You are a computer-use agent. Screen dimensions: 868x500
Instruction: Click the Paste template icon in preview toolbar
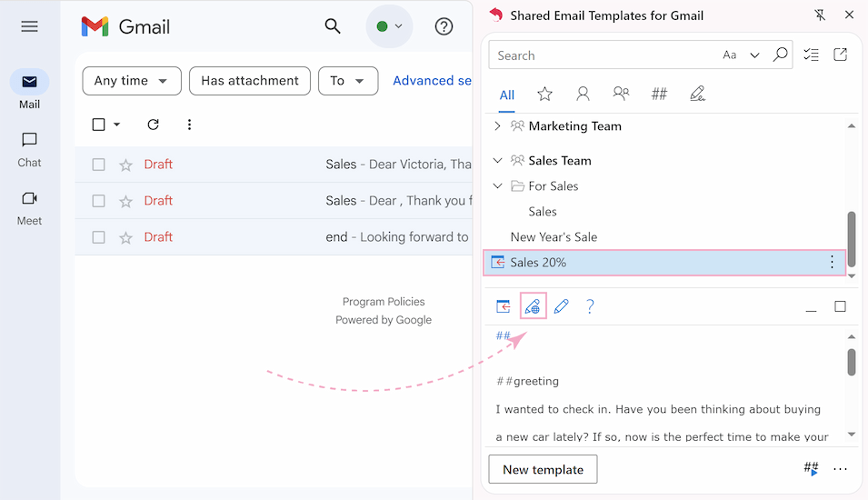point(503,306)
